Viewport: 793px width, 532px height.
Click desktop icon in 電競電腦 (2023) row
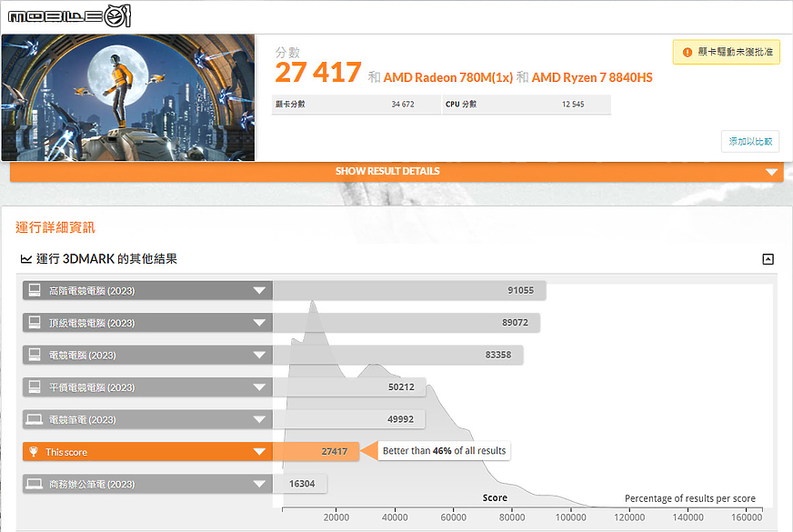click(35, 355)
